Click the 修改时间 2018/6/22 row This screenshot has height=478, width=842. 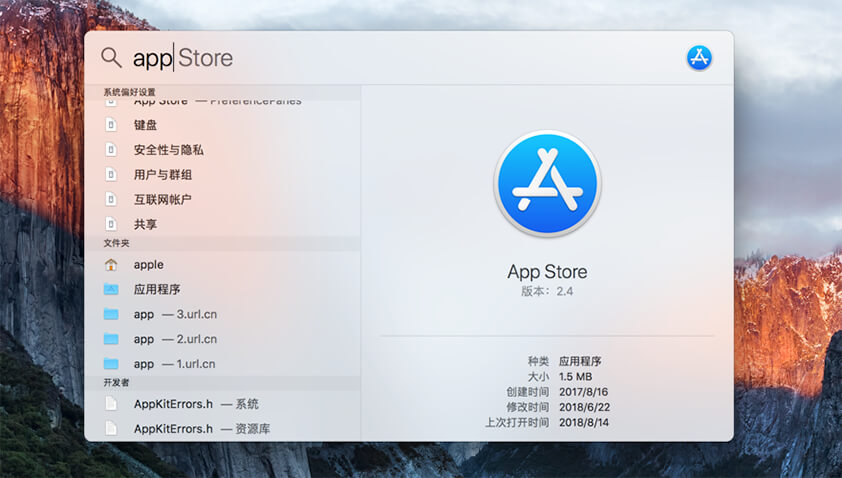558,407
